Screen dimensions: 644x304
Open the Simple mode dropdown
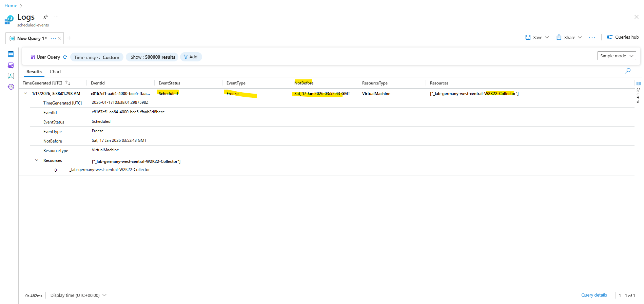click(617, 56)
